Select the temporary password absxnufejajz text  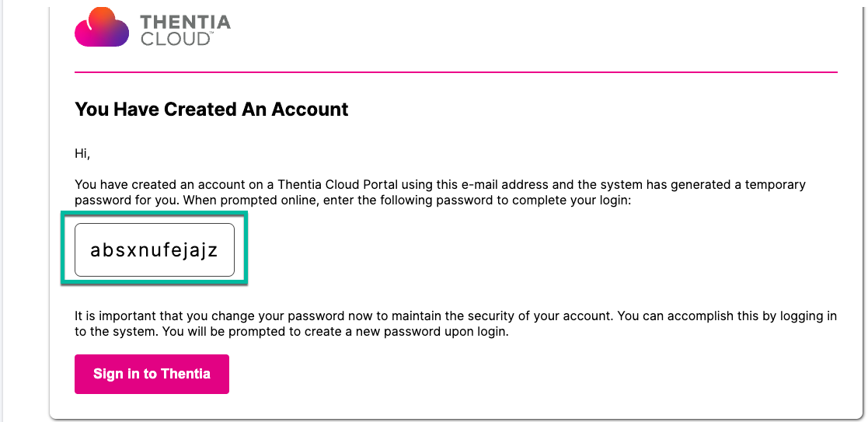point(155,250)
